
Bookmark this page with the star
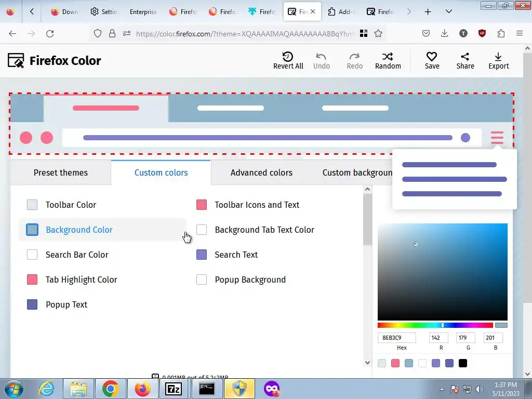pyautogui.click(x=378, y=34)
